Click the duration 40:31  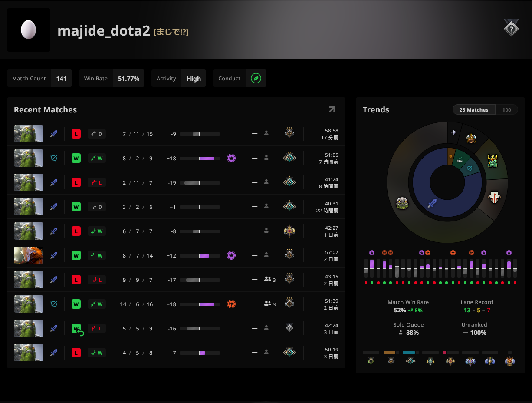(332, 204)
